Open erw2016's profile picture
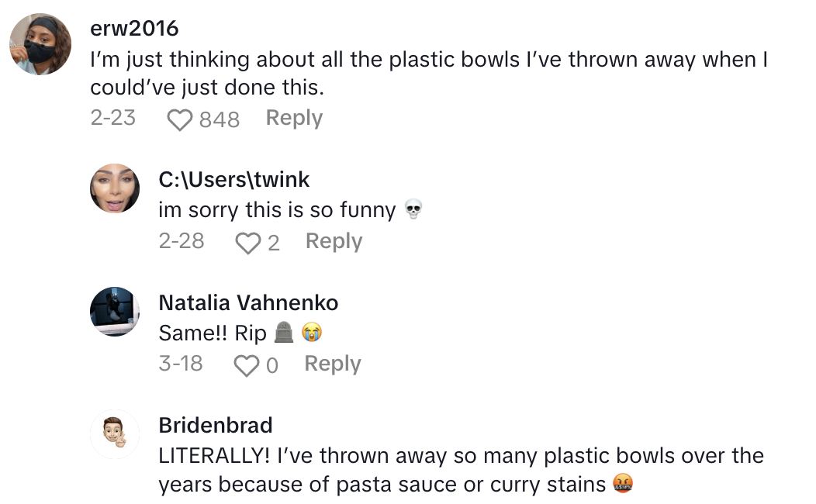Viewport: 816px width, 504px height. 40,44
